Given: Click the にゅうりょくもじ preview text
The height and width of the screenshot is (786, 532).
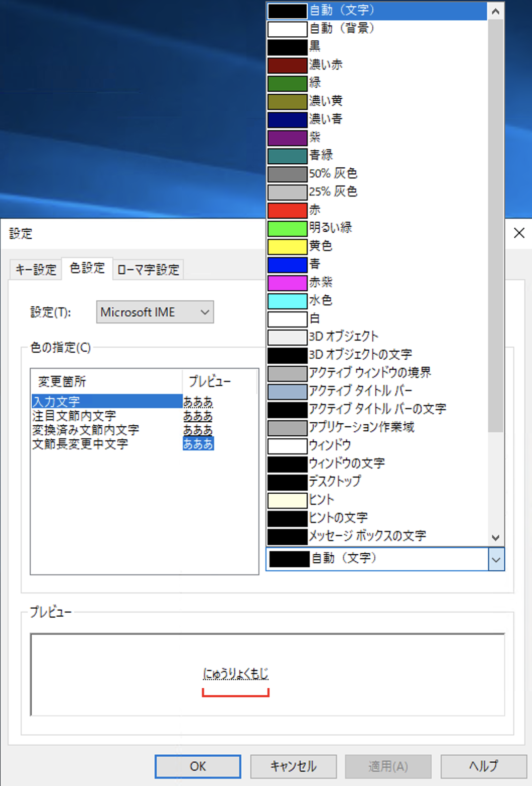Looking at the screenshot, I should click(x=236, y=674).
